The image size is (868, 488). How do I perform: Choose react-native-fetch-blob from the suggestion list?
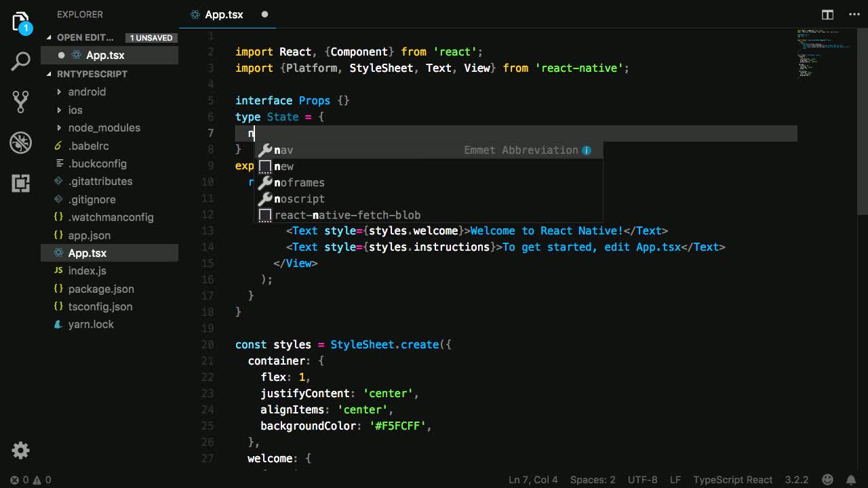(347, 215)
